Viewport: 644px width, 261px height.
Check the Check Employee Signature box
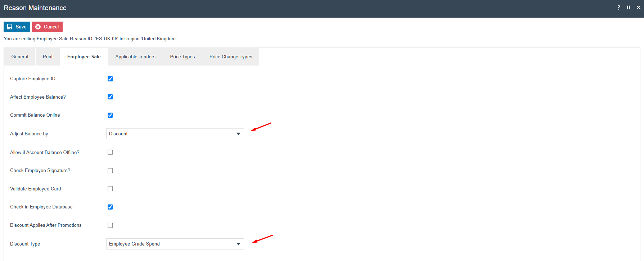pos(110,171)
